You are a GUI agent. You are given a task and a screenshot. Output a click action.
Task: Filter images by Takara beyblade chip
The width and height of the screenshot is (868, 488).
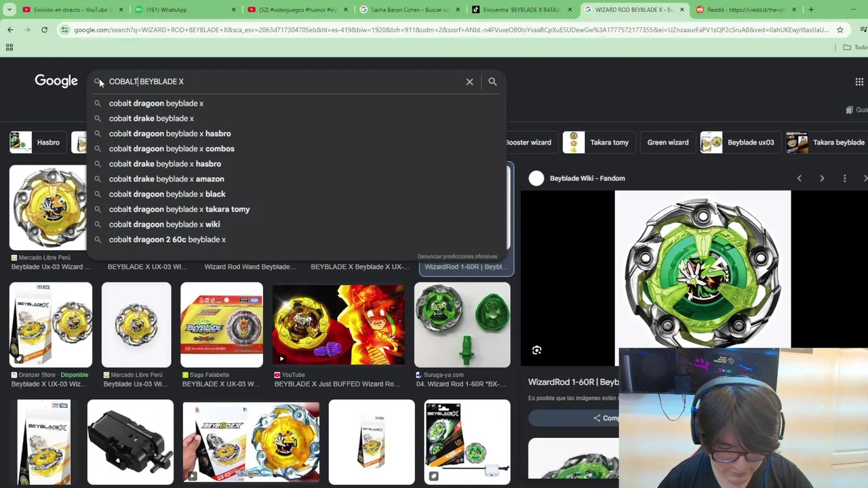(826, 142)
